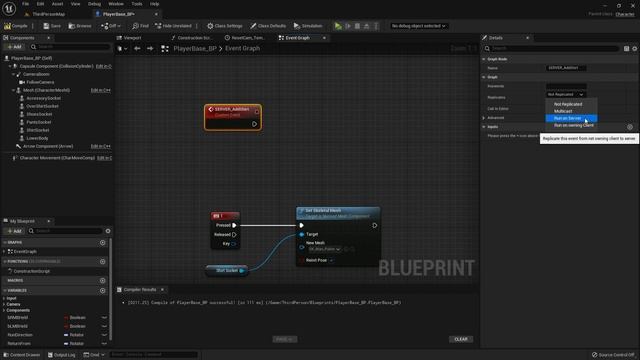Add new function via FUNCTIONS plus icon
Screen dimensions: 640x360
pos(102,261)
